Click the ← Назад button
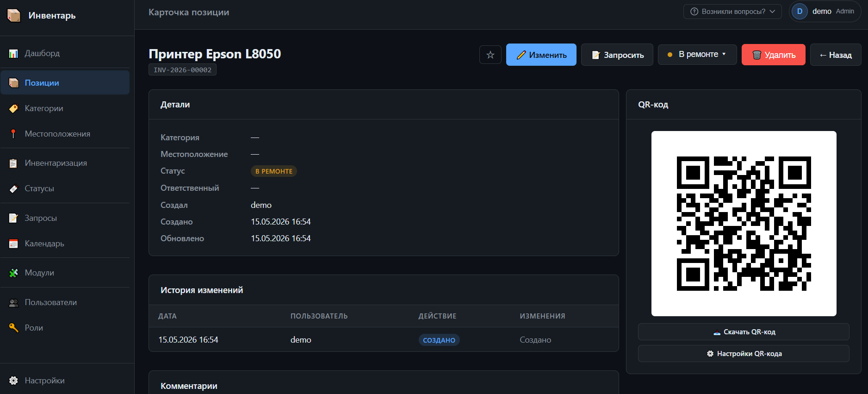This screenshot has width=868, height=394. pyautogui.click(x=835, y=55)
